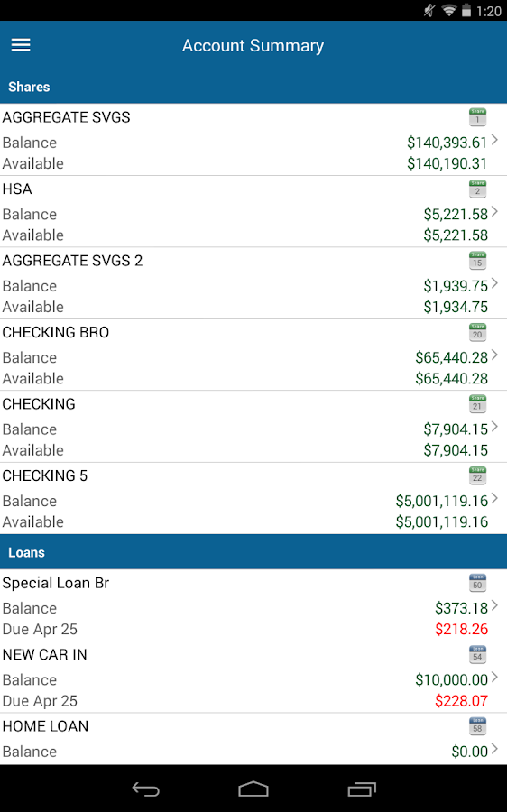
Task: Open the CHECKING BRO account row
Action: [x=253, y=355]
